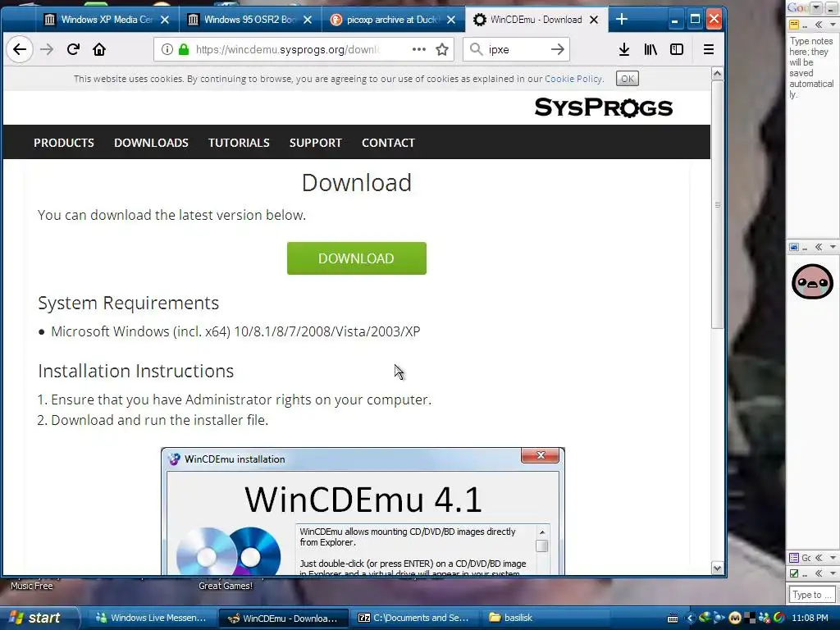Click the pink face image in sidebar
840x630 pixels.
pyautogui.click(x=812, y=282)
